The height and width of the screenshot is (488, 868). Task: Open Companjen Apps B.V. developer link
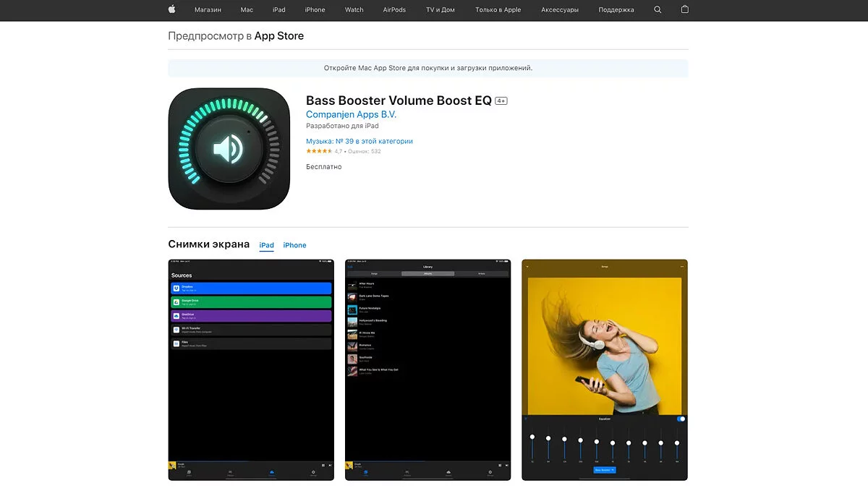[352, 114]
